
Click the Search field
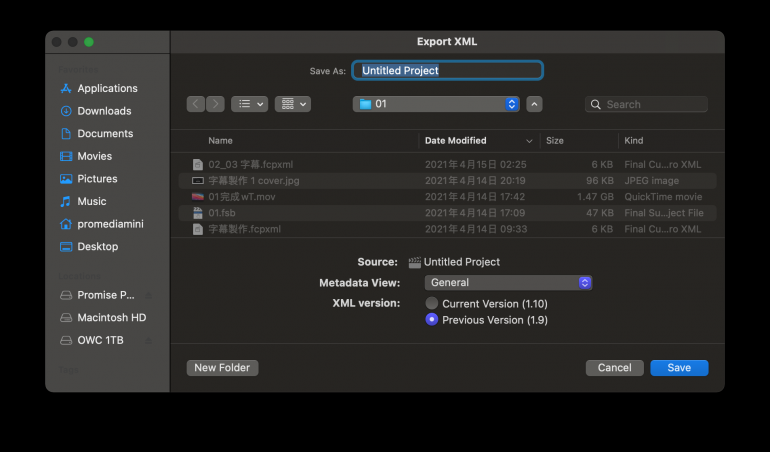click(x=652, y=104)
